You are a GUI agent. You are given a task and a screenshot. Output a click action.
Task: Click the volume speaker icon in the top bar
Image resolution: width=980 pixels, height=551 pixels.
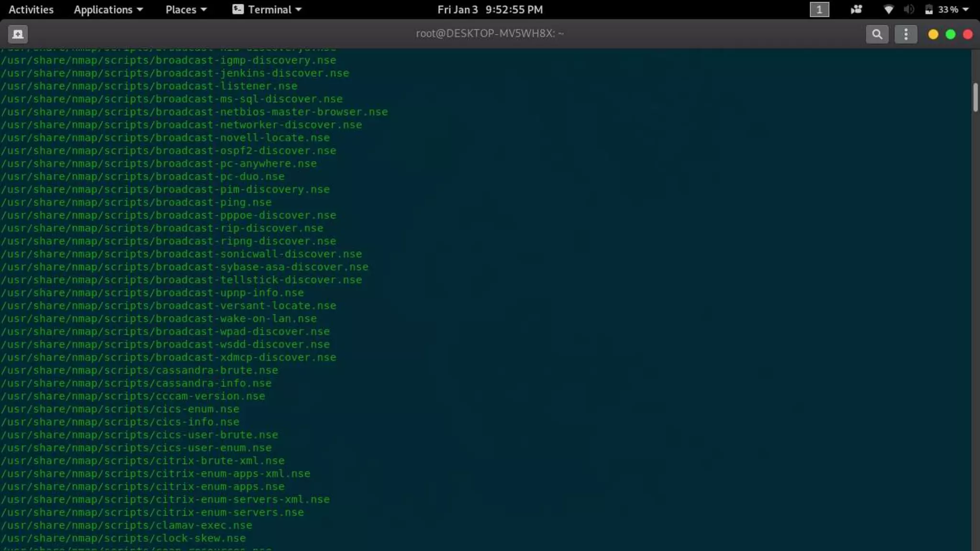909,10
